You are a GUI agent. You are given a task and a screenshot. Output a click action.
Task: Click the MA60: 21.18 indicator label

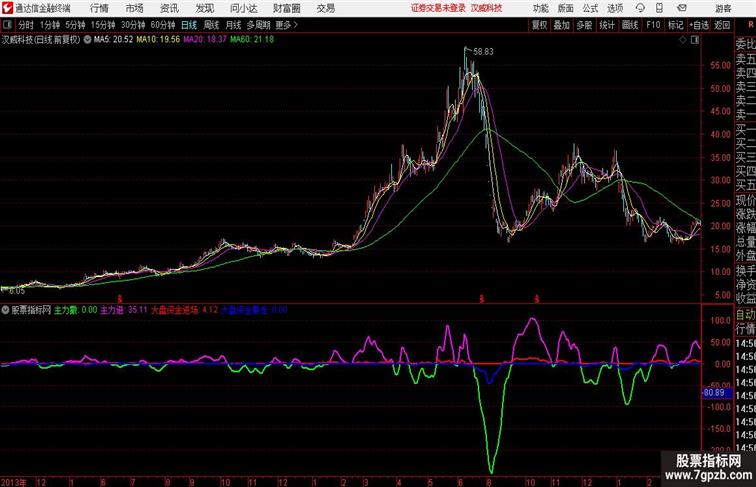click(252, 40)
